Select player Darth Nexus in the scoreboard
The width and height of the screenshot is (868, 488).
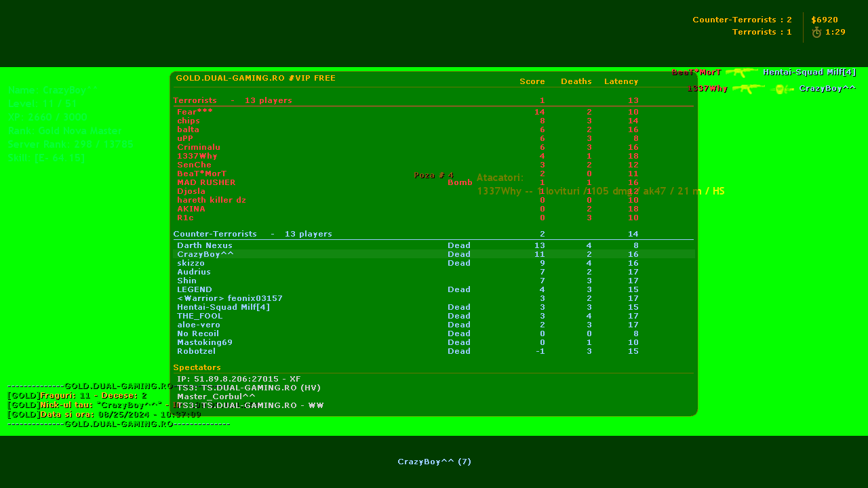(205, 245)
